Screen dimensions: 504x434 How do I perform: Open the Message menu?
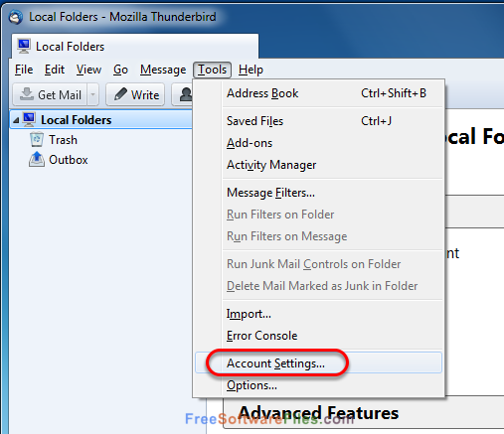pyautogui.click(x=163, y=70)
